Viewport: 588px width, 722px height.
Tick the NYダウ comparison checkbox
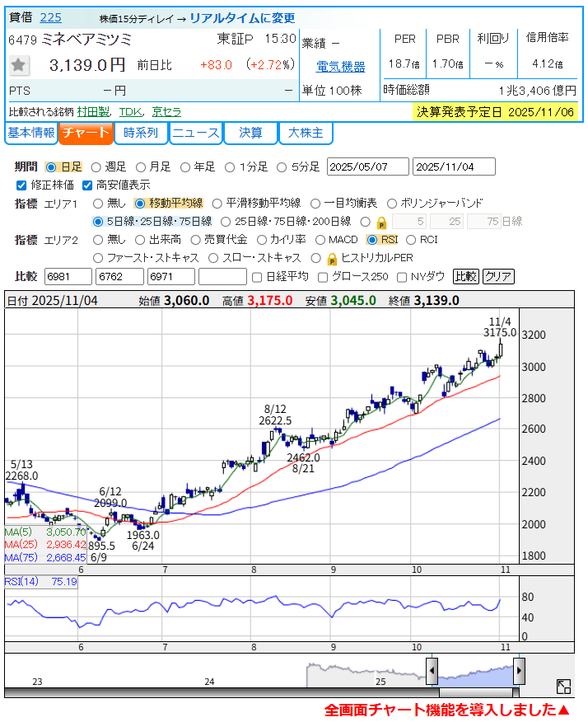[x=403, y=277]
